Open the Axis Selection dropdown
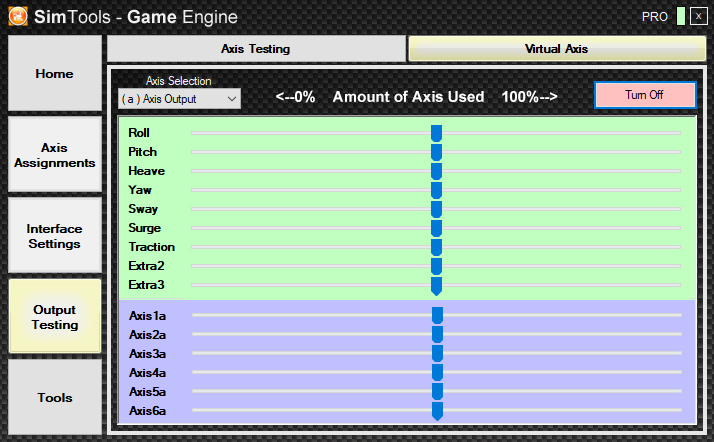The height and width of the screenshot is (442, 714). tap(179, 99)
